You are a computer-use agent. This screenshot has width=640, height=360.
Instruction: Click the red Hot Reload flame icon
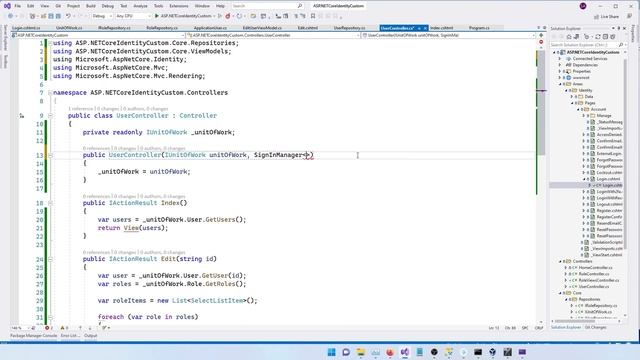pos(228,16)
